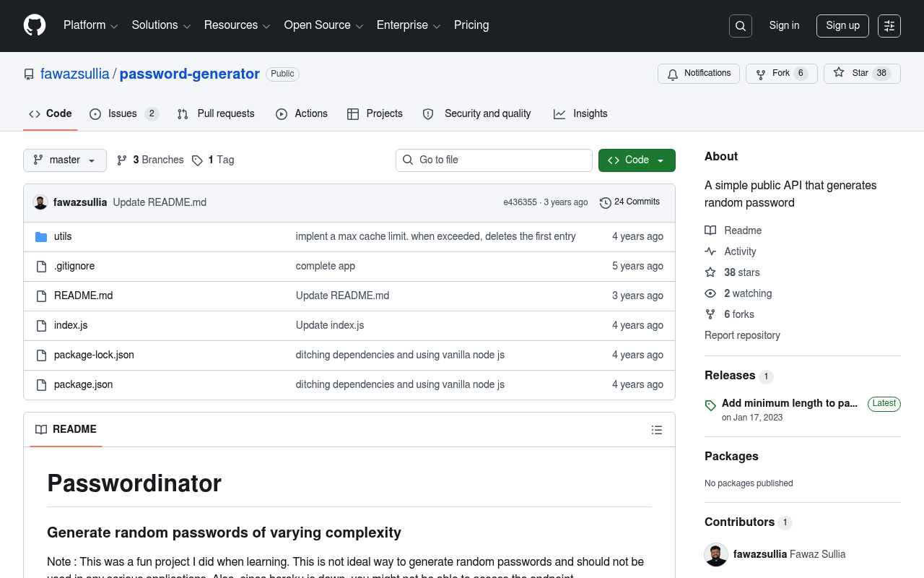Click the commit history clock icon
Image resolution: width=924 pixels, height=578 pixels.
coord(606,203)
